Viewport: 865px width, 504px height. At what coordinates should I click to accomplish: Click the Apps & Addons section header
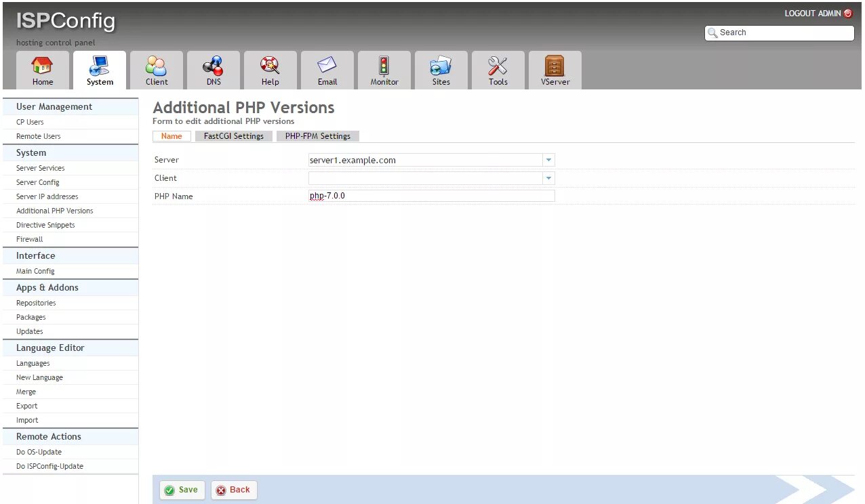point(71,287)
